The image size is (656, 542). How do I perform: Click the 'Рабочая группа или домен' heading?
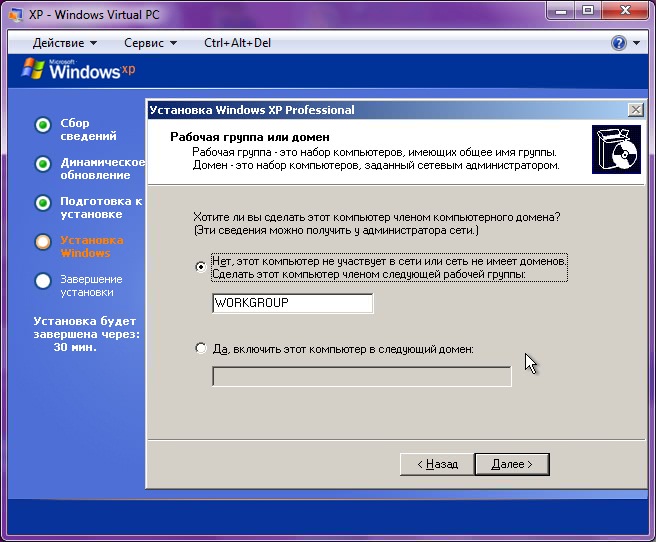tap(250, 137)
